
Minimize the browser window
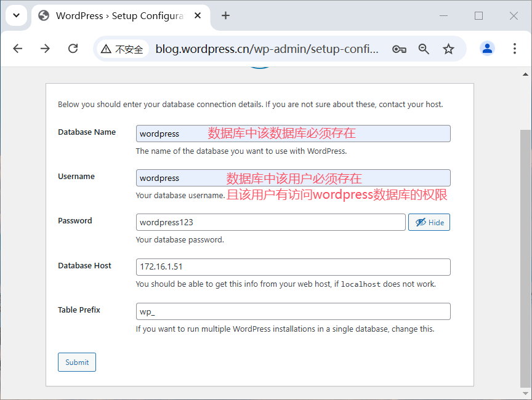443,15
